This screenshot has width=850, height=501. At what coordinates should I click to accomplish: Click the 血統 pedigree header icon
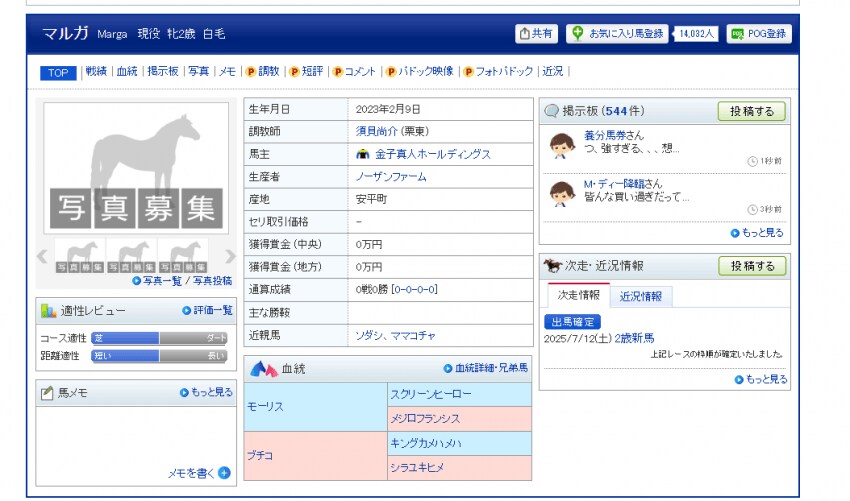[x=263, y=369]
